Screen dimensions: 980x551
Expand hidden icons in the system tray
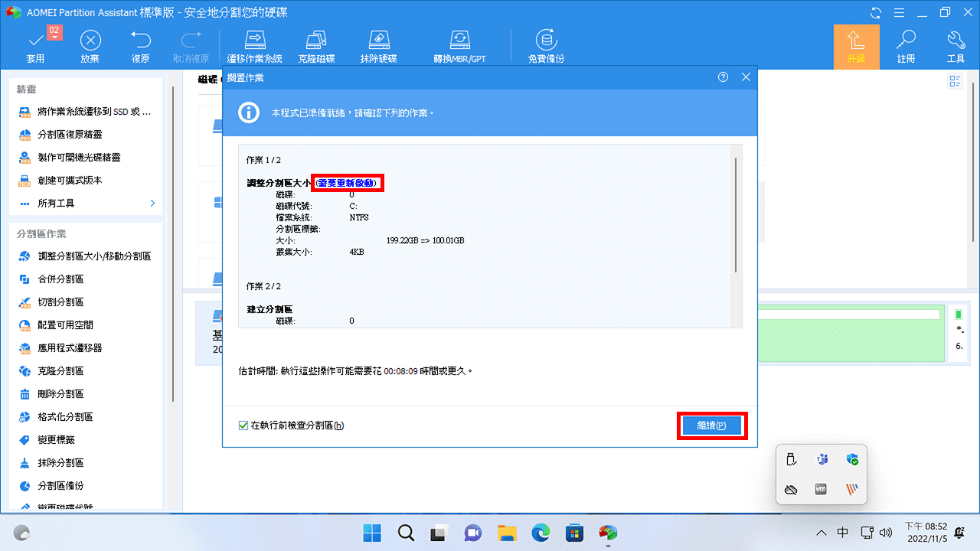(821, 533)
